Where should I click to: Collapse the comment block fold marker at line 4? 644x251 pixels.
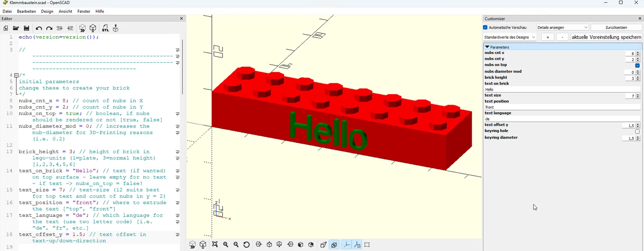pyautogui.click(x=17, y=75)
